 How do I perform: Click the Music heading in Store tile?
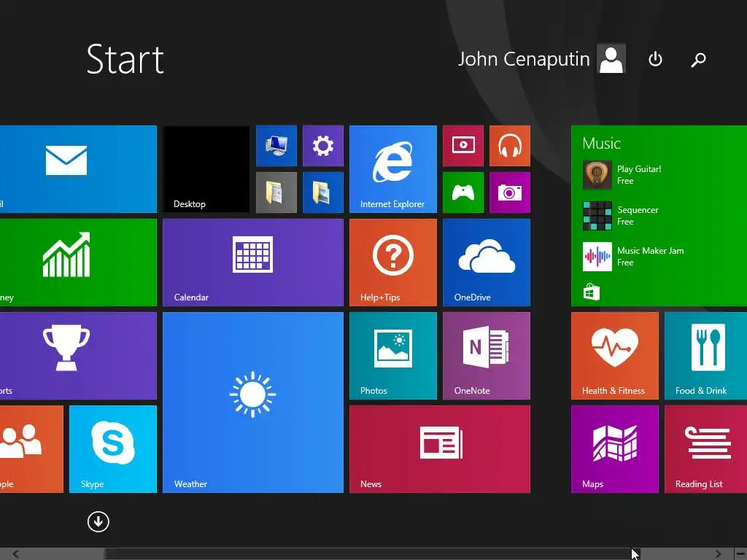tap(602, 144)
